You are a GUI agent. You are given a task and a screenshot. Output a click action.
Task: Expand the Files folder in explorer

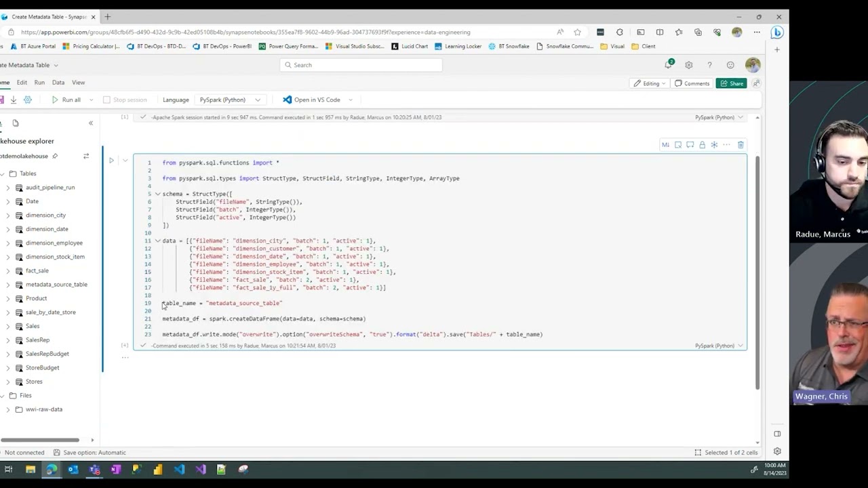coord(3,395)
